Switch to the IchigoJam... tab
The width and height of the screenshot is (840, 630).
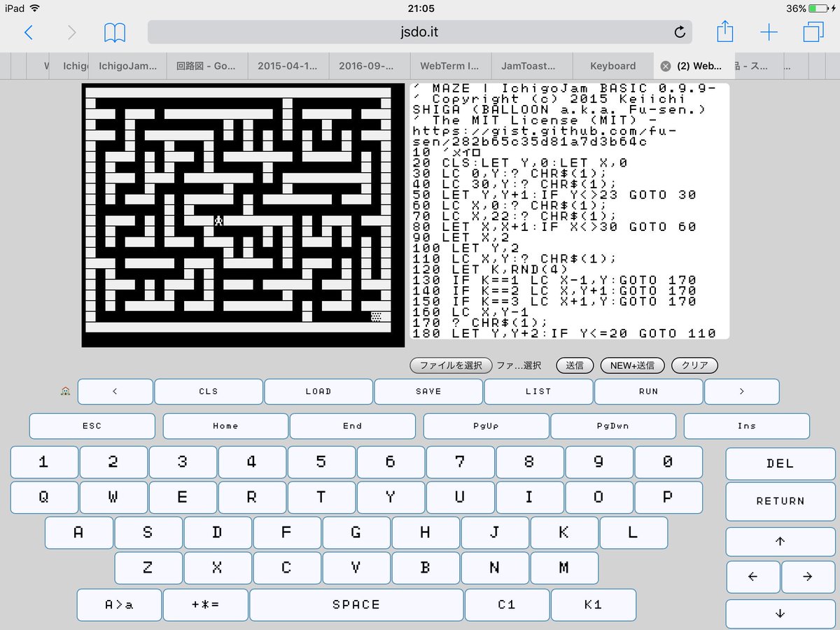128,66
